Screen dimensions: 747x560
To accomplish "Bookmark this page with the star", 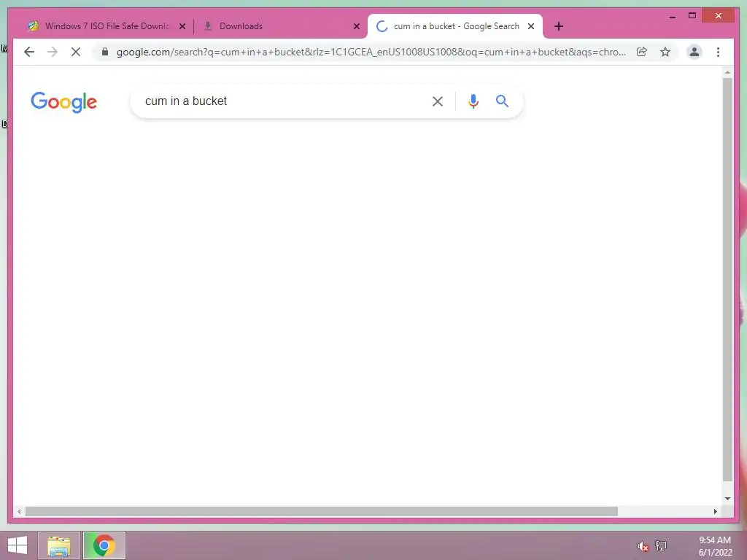I will pos(665,52).
